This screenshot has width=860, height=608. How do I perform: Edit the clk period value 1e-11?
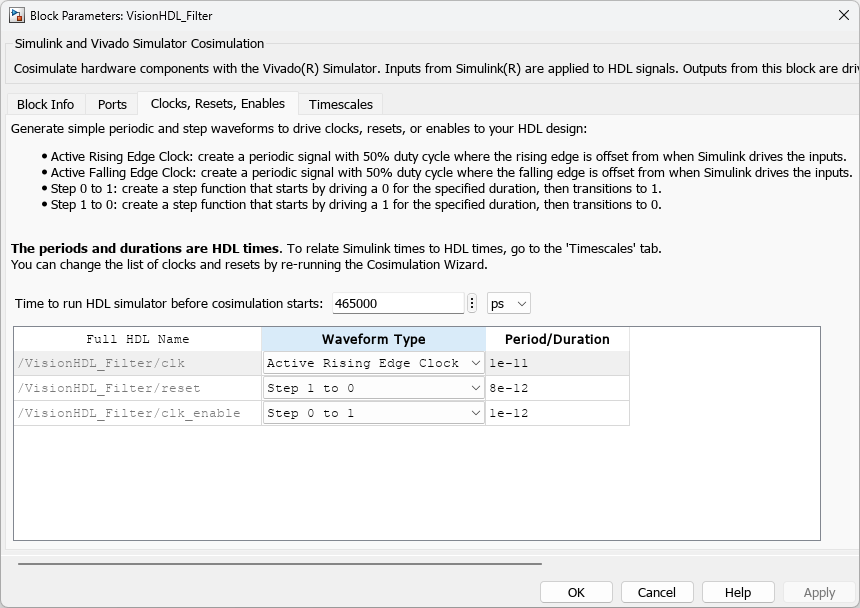(x=557, y=363)
